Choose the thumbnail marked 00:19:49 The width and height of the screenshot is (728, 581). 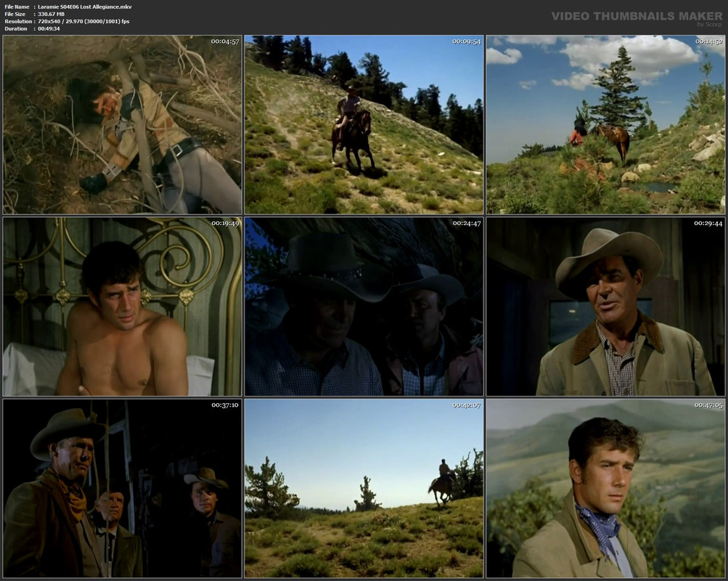(123, 306)
